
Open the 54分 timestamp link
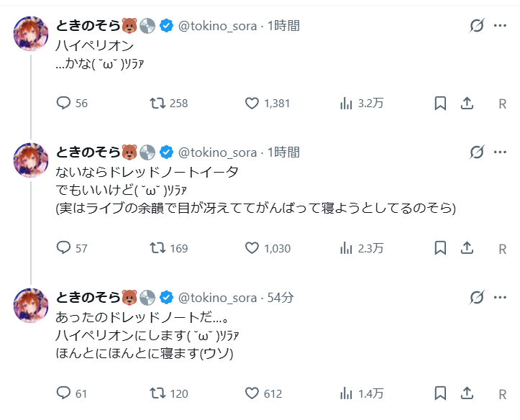(x=280, y=297)
